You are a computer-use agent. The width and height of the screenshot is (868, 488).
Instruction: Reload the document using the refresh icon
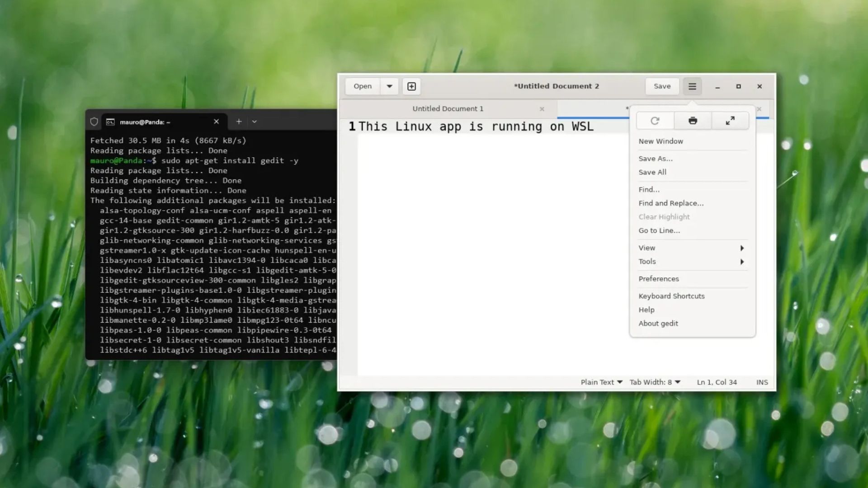click(x=655, y=121)
